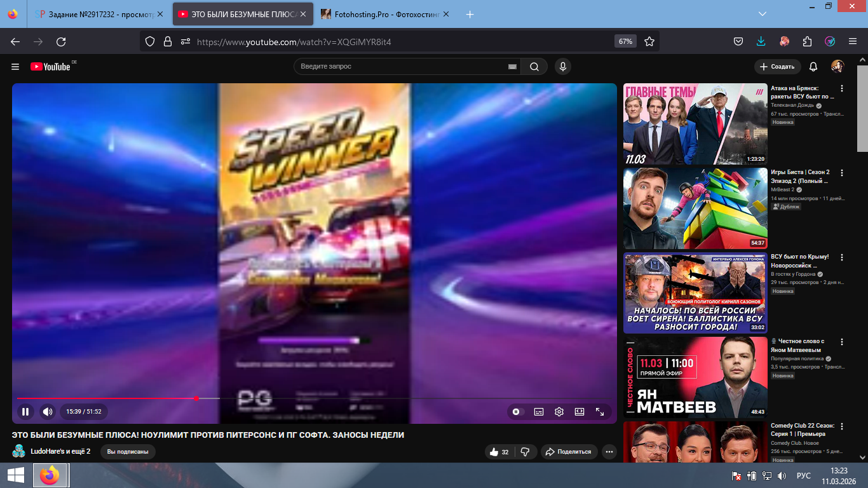Pause the YouTube video

(25, 412)
